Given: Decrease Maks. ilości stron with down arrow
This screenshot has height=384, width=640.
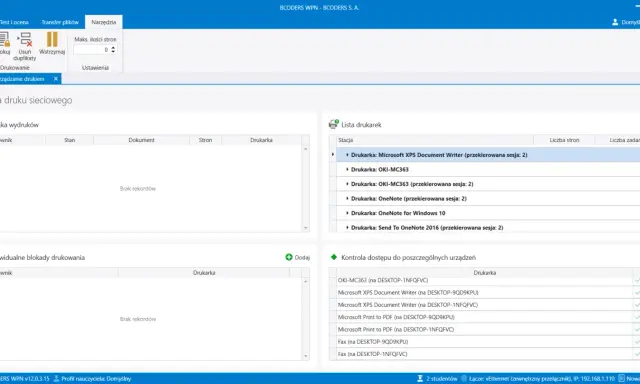Looking at the screenshot, I should click(113, 51).
